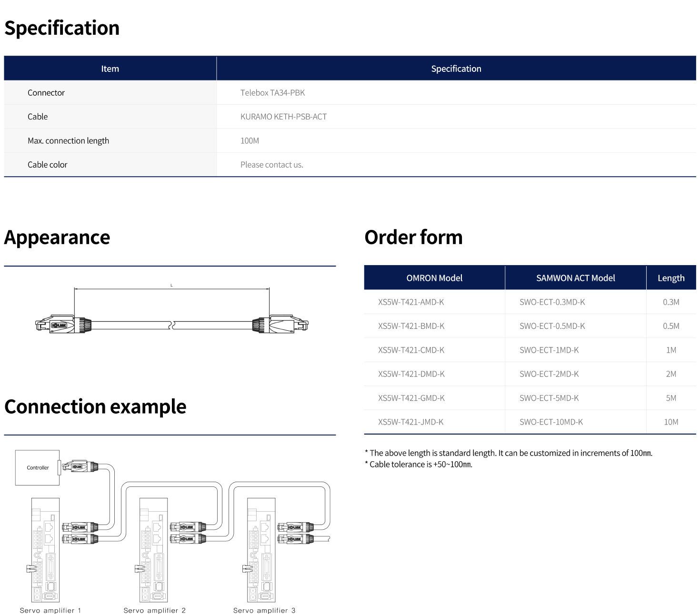Click the Max. connection length label
The width and height of the screenshot is (700, 614).
click(x=68, y=141)
